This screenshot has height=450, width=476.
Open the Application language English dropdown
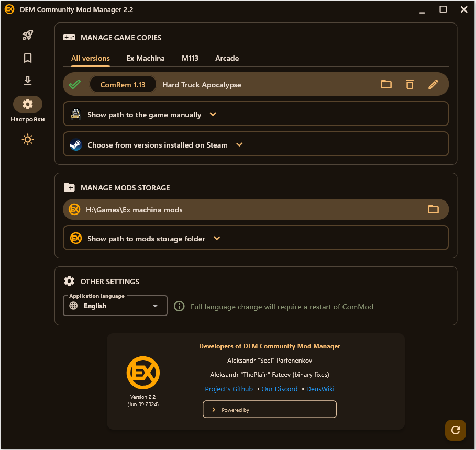tap(115, 306)
